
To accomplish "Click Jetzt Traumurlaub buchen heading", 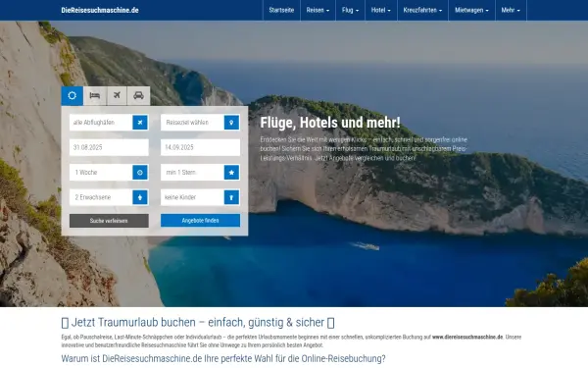I will (x=198, y=322).
